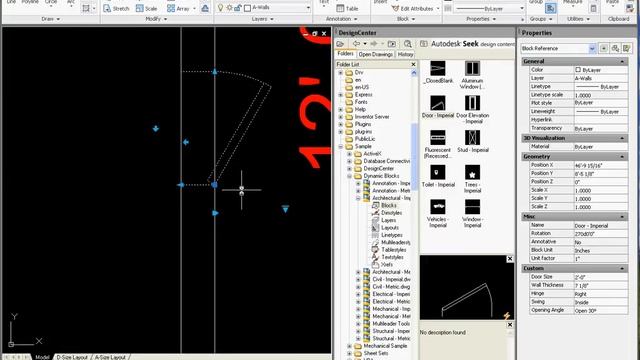Open Edit Attributes in the Block panel
This screenshot has width=640, height=360.
tap(412, 8)
